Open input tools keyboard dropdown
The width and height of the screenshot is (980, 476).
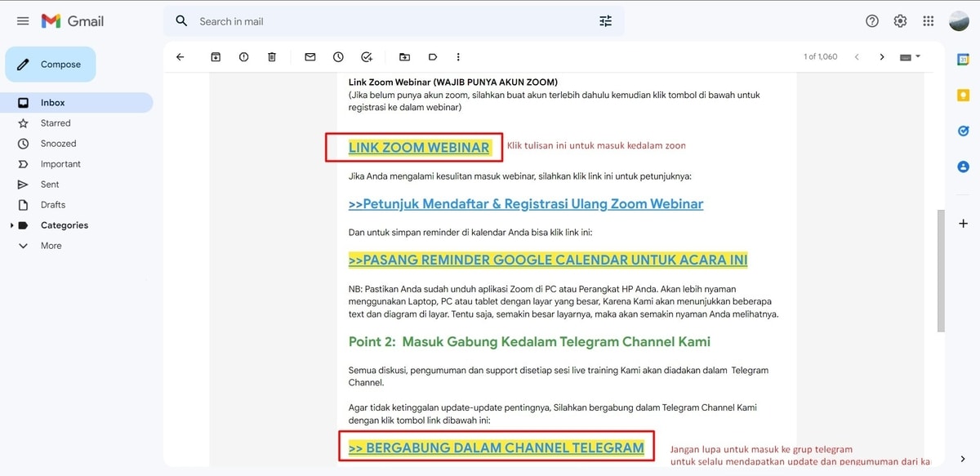pyautogui.click(x=910, y=57)
